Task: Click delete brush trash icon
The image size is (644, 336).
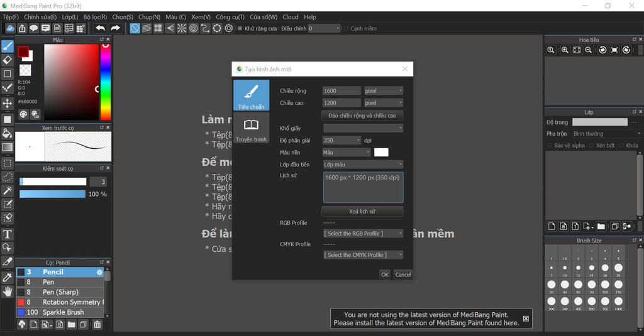Action: [x=97, y=325]
